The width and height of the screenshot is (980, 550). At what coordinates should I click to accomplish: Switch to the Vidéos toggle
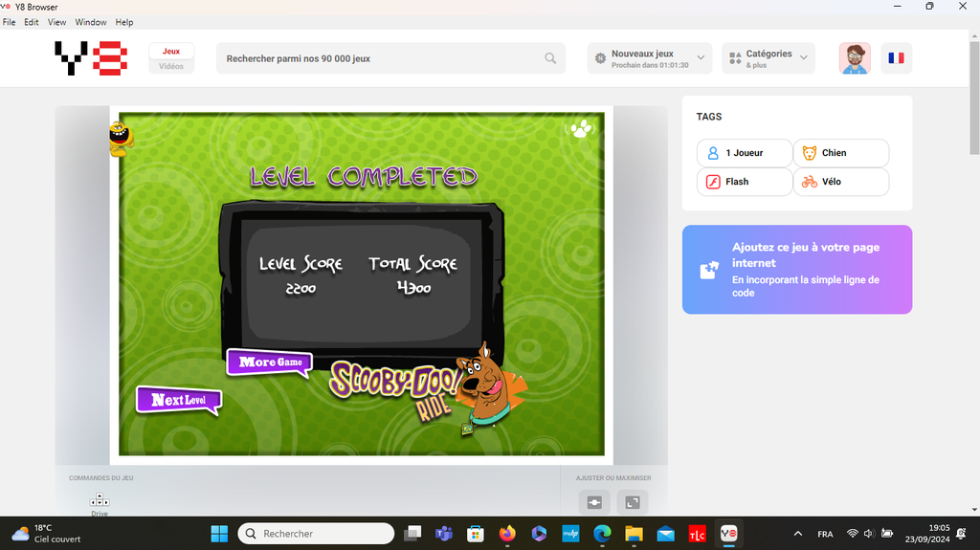[171, 66]
